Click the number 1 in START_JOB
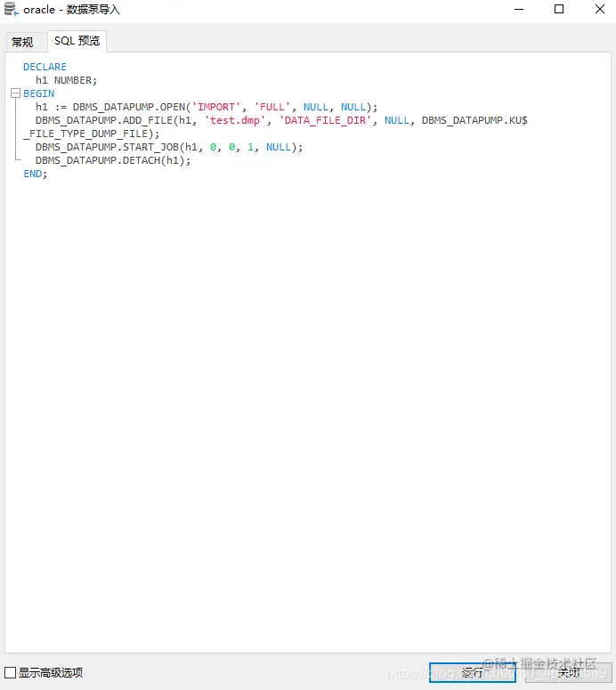Screen dimensions: 616x690 pos(250,147)
